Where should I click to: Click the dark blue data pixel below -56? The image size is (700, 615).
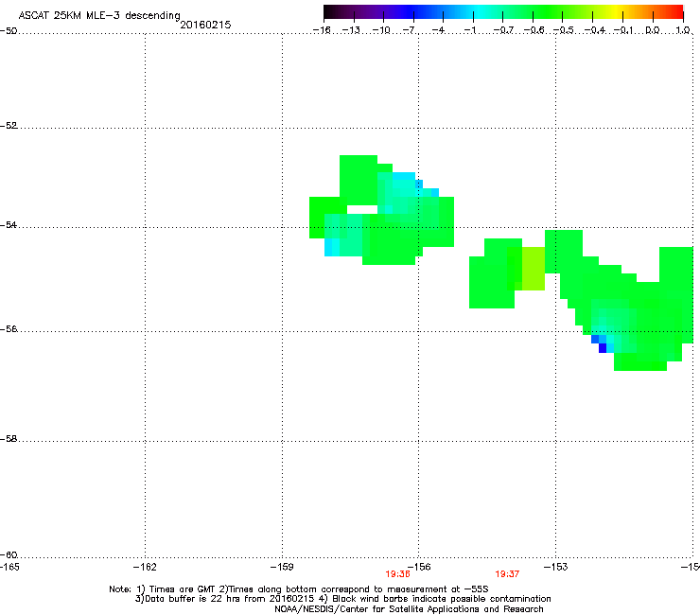point(603,348)
